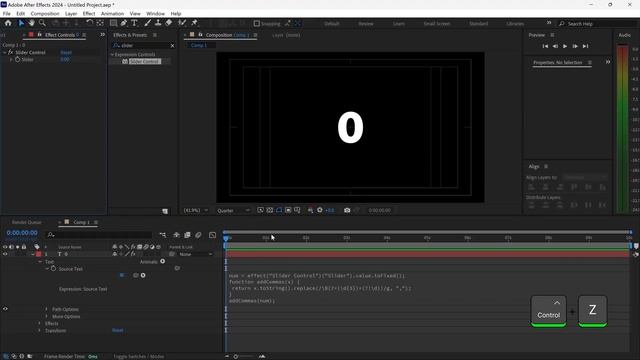
Task: Click the timeline layer search field
Action: (99, 235)
